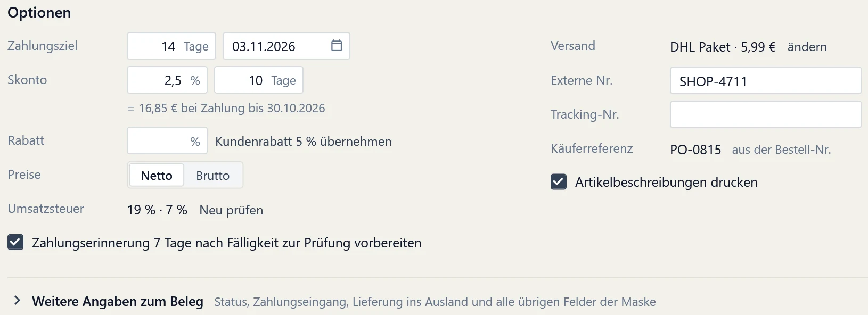This screenshot has width=868, height=315.
Task: Click the description 'Status, Zahlungseingang, Lieferung ins Ausland...'
Action: click(x=435, y=302)
